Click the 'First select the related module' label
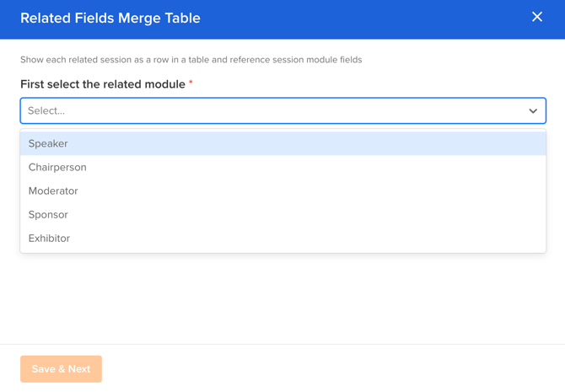 (103, 84)
